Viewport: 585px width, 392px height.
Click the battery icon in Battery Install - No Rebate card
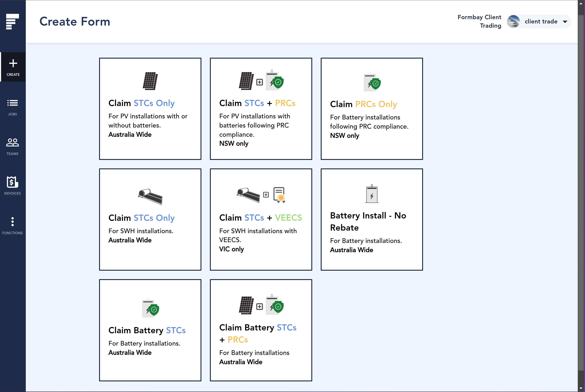372,194
